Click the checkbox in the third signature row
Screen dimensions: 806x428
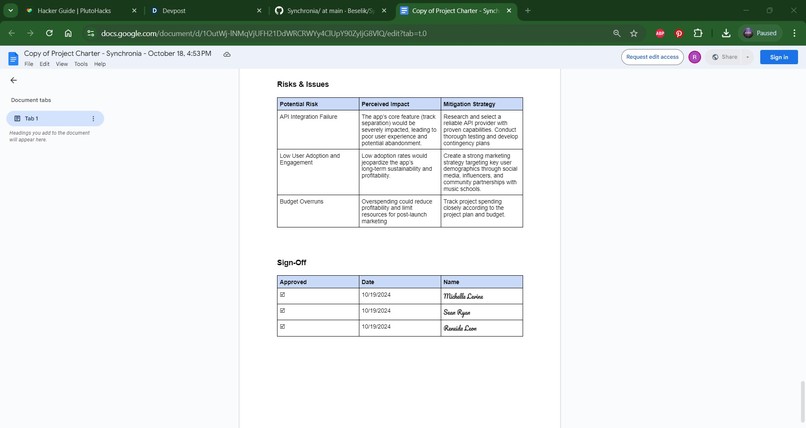point(282,327)
